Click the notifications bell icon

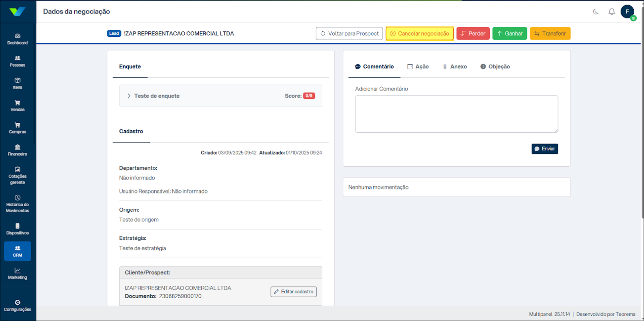[611, 12]
